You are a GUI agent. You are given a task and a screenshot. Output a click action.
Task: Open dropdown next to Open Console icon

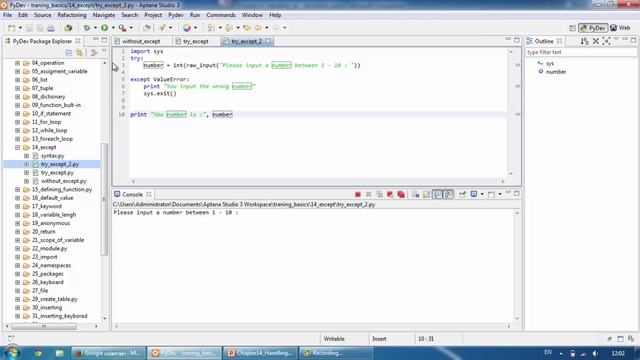(500, 194)
